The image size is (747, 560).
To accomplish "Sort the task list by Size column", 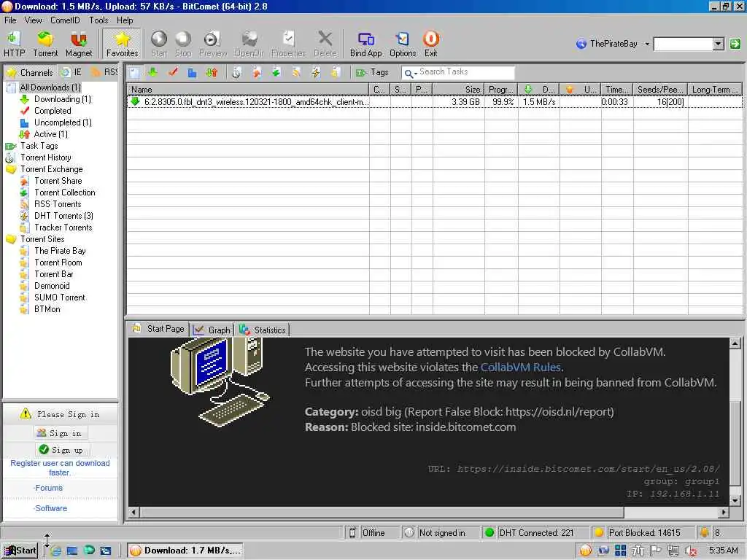I will [x=459, y=90].
